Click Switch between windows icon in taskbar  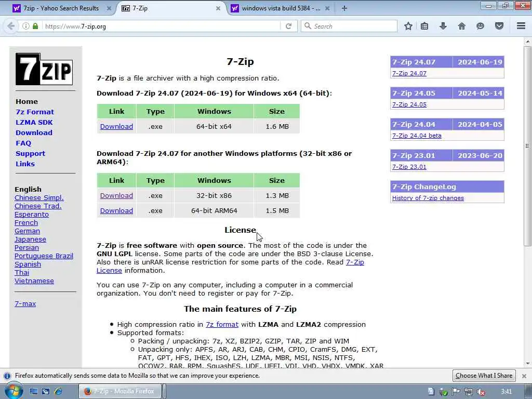point(46,392)
